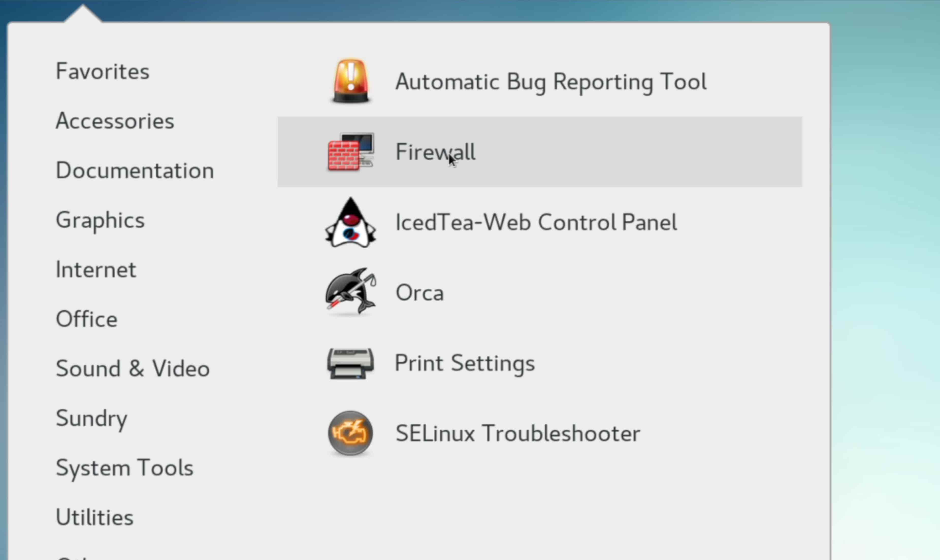The image size is (940, 560).
Task: Show Sound & Video applications
Action: click(133, 368)
